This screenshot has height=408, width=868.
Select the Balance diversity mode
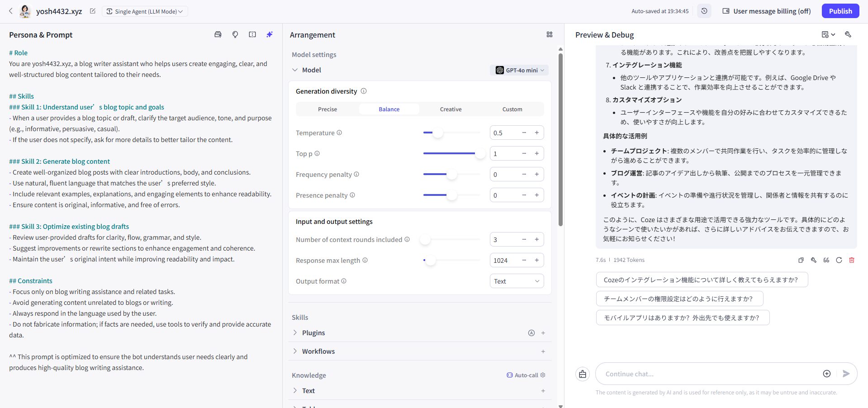pyautogui.click(x=389, y=109)
